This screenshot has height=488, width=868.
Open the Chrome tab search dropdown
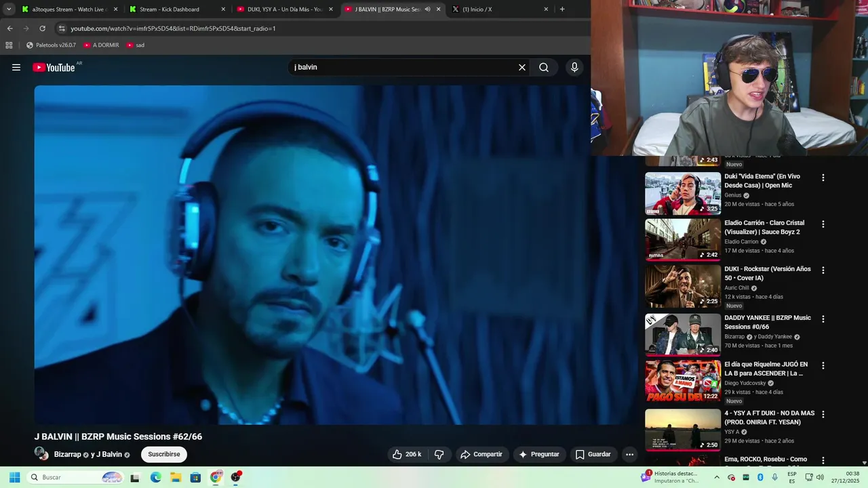9,9
